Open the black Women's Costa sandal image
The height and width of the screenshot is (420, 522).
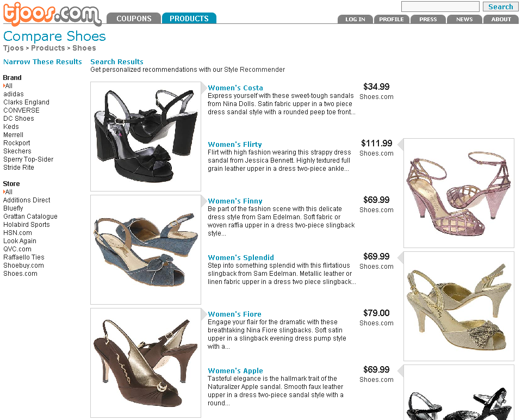click(x=146, y=137)
